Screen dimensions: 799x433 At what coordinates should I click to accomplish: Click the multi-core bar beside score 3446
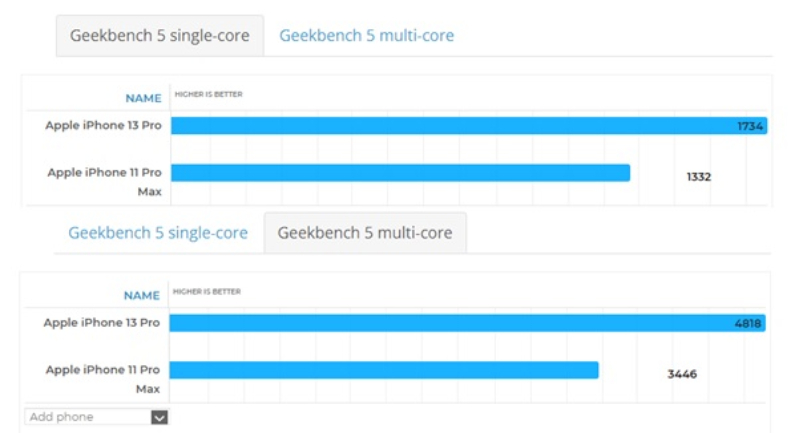[x=384, y=370]
